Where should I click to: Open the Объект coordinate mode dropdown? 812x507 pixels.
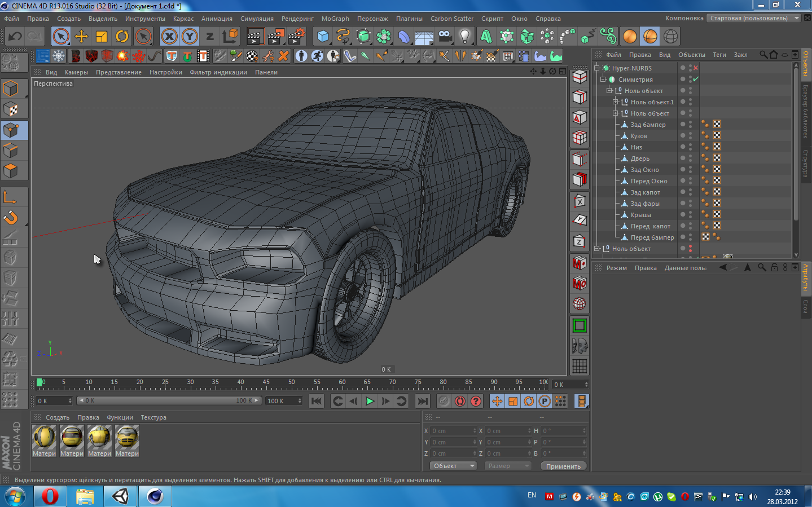click(453, 466)
